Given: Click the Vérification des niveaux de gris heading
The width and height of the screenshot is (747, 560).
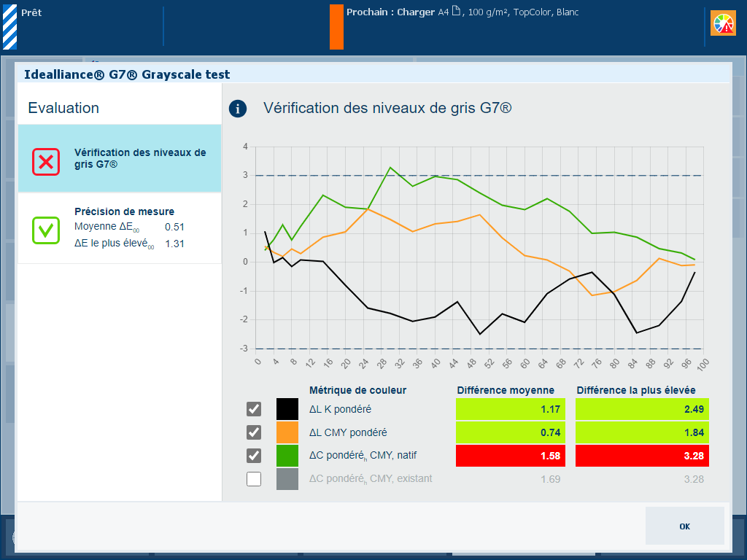Looking at the screenshot, I should [387, 108].
